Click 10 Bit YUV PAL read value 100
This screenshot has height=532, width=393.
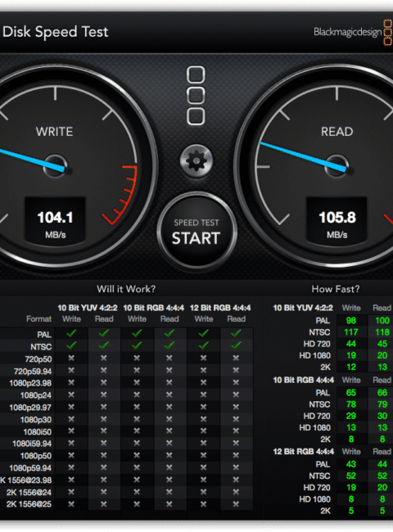pos(382,320)
